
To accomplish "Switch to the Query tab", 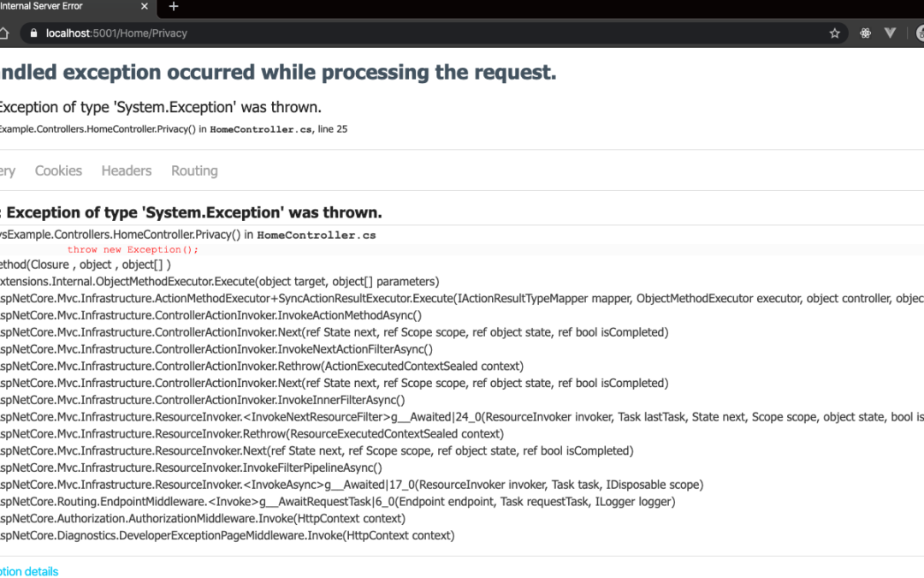I will (7, 170).
